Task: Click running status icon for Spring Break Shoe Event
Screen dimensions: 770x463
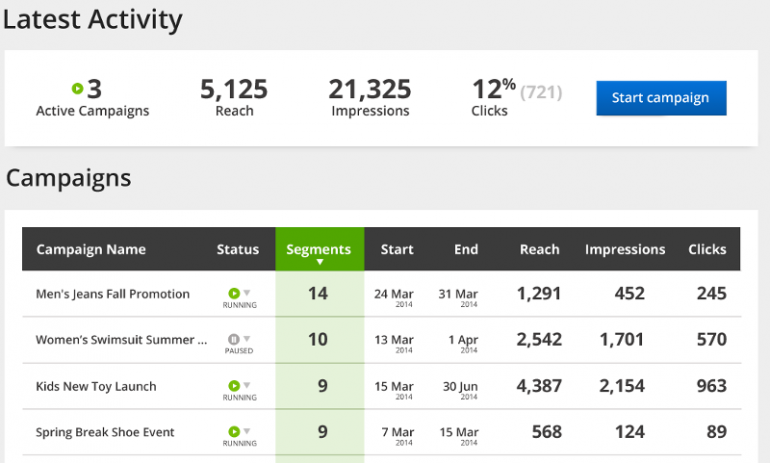Action: 234,431
